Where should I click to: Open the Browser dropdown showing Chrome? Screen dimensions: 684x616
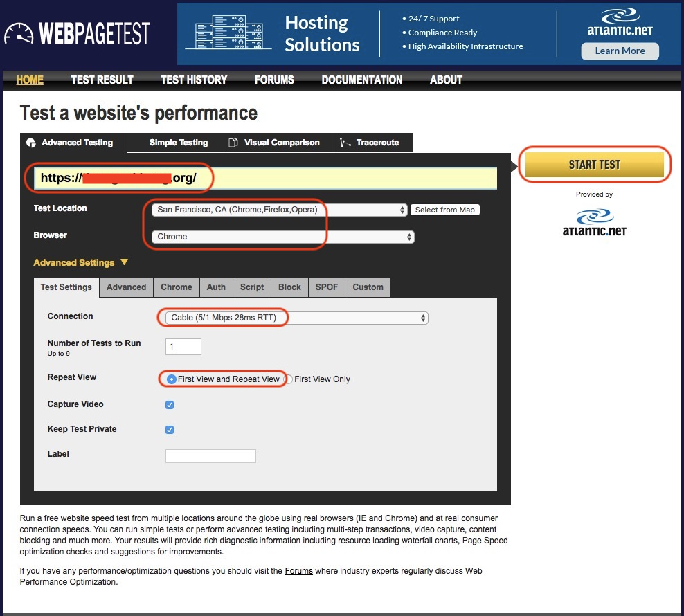point(282,237)
